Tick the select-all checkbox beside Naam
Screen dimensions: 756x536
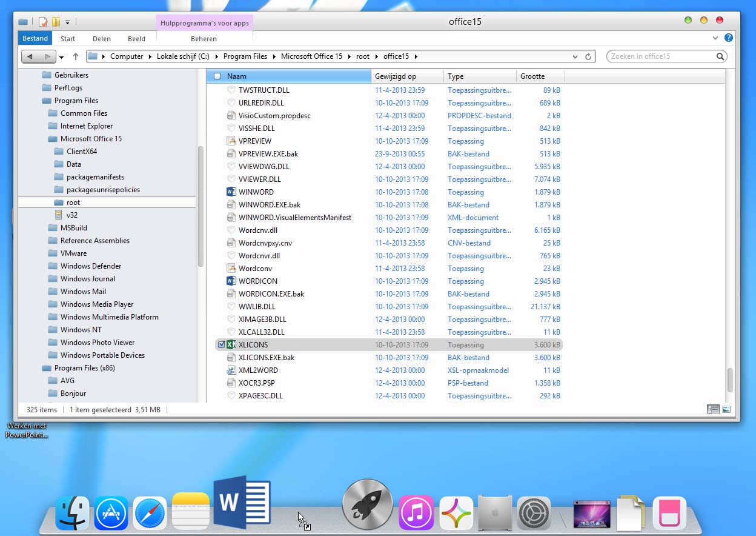(217, 76)
